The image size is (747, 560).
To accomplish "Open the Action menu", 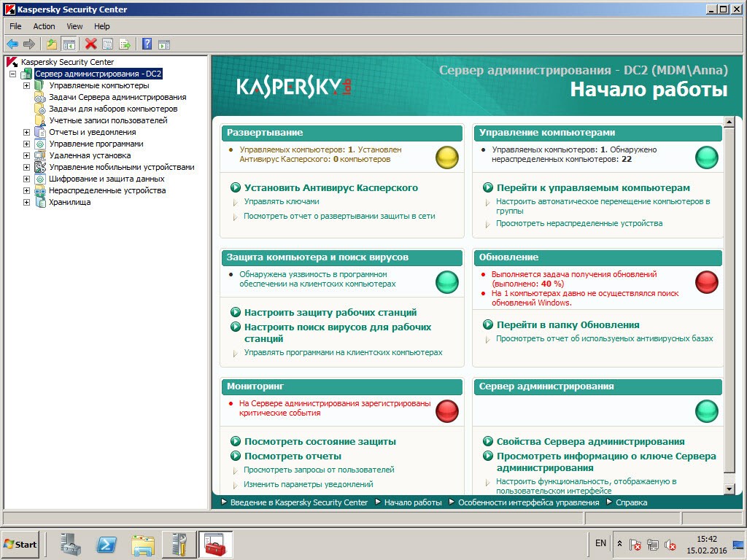I will click(x=44, y=26).
